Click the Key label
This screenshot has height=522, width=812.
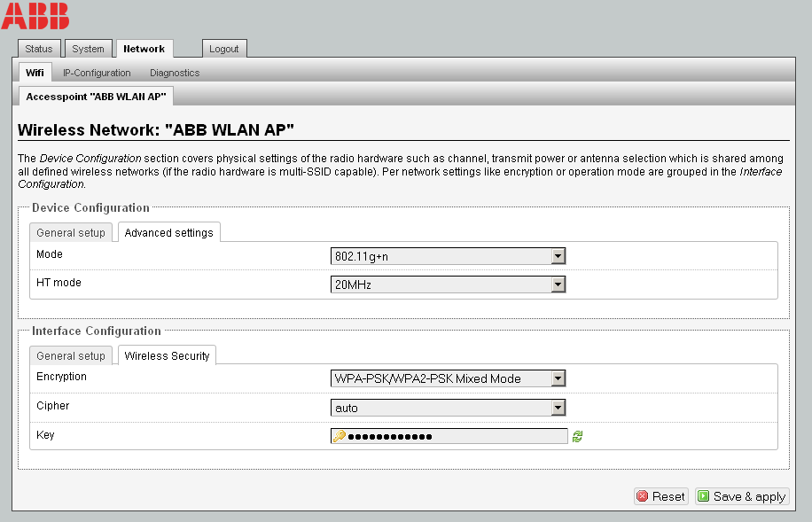point(45,435)
